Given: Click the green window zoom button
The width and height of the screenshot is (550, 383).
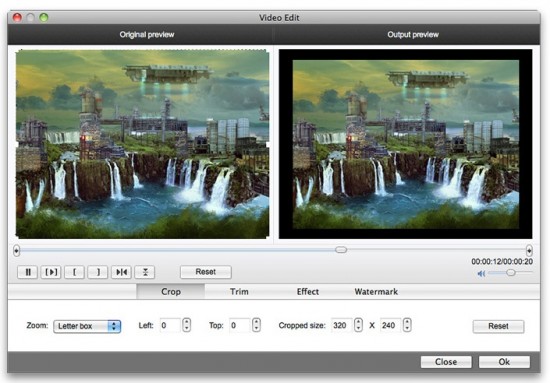Looking at the screenshot, I should click(x=44, y=17).
